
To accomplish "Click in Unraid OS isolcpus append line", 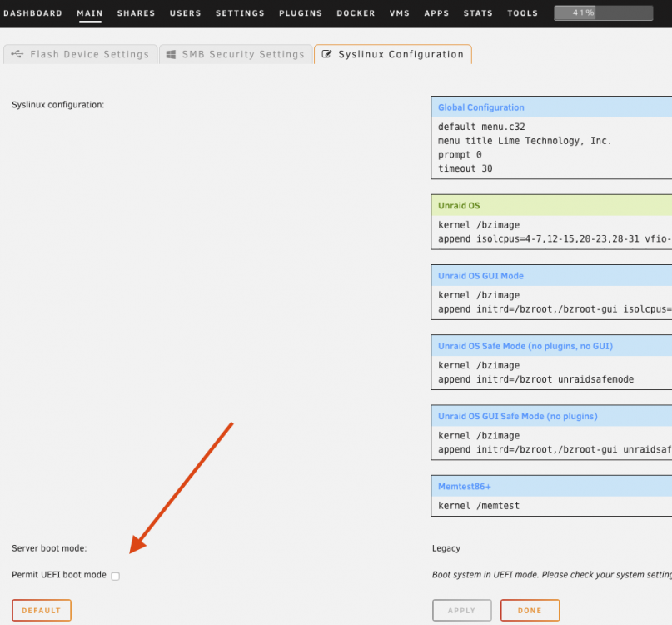I will (x=555, y=239).
